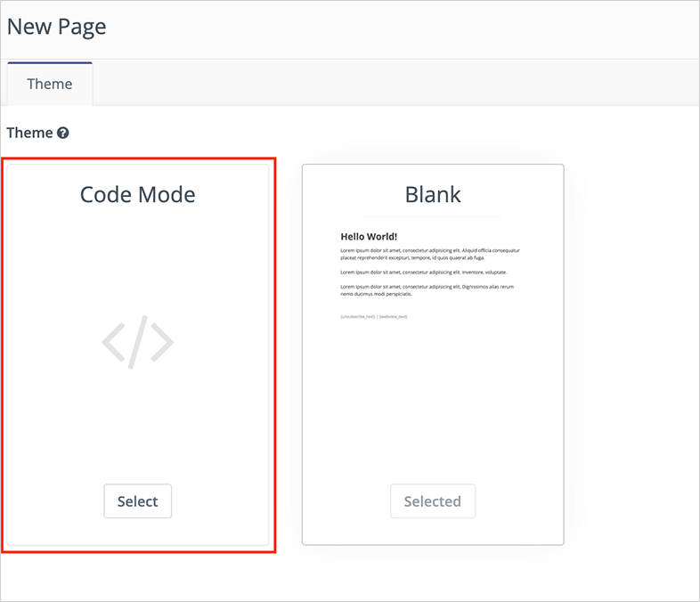
Task: Click the divider line under Blank title
Action: click(x=433, y=216)
